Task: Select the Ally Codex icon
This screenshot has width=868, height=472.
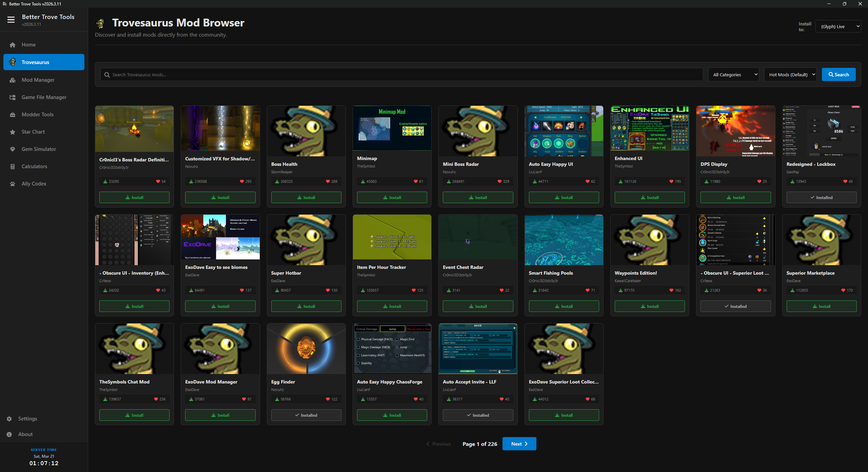Action: pyautogui.click(x=12, y=184)
